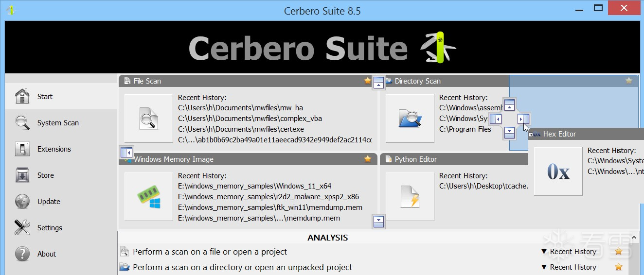Click the File Scan panel title
Image resolution: width=644 pixels, height=275 pixels.
pos(147,81)
